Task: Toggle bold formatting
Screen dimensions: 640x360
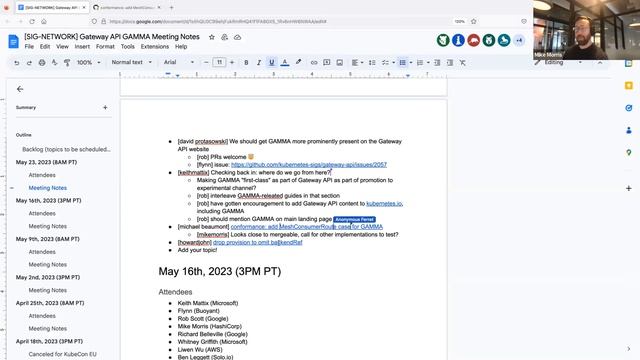Action: pos(246,63)
